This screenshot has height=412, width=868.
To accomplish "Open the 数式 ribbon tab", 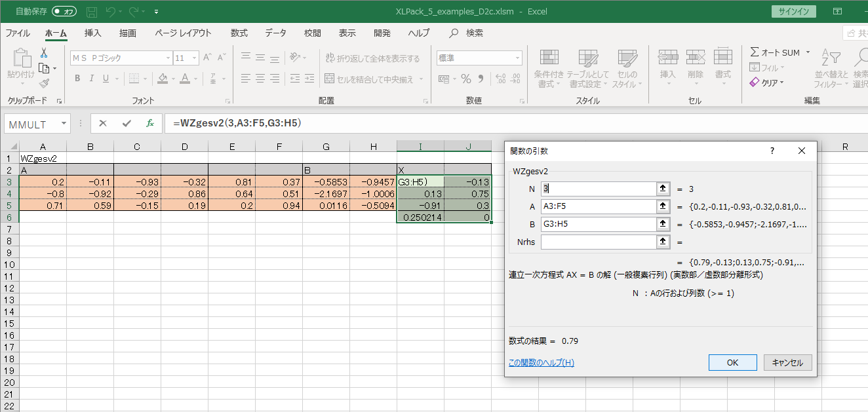I will [239, 33].
